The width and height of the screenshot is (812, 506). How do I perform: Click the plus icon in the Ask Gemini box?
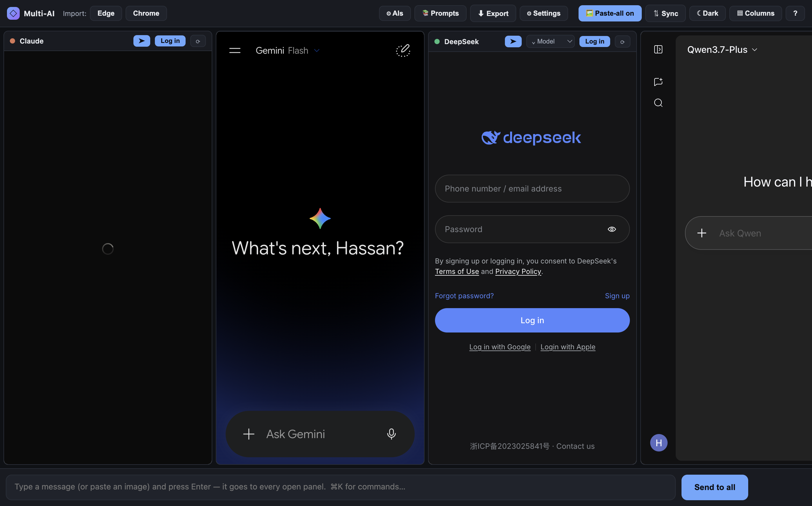point(249,434)
